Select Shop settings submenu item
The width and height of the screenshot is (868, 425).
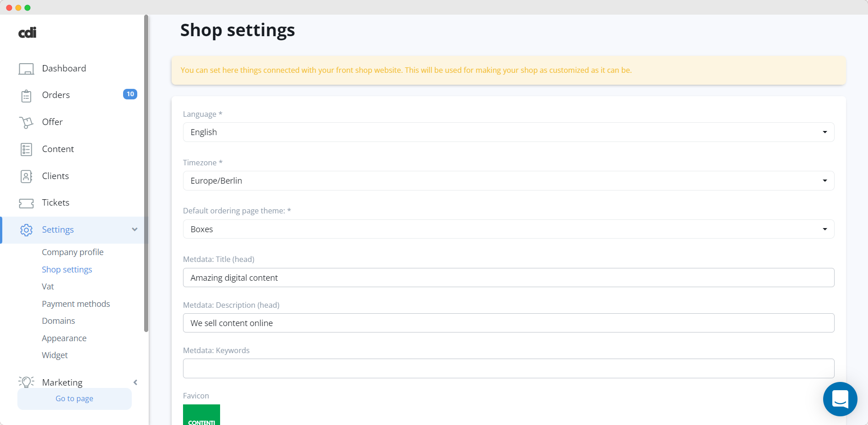pos(67,269)
